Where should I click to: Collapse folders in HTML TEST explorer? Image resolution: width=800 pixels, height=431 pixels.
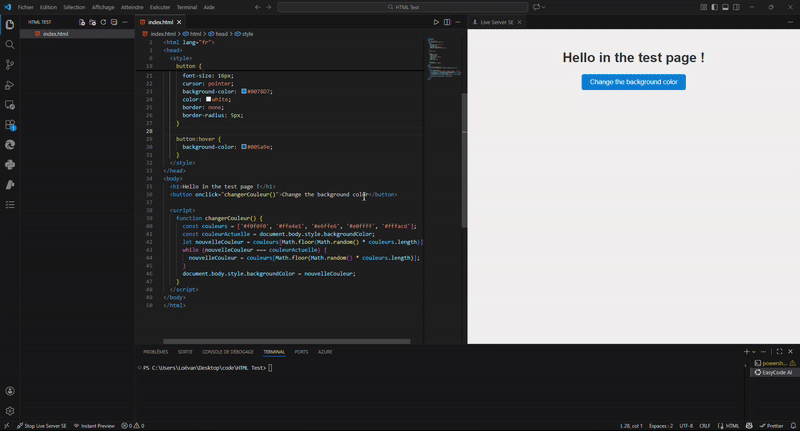pyautogui.click(x=114, y=22)
